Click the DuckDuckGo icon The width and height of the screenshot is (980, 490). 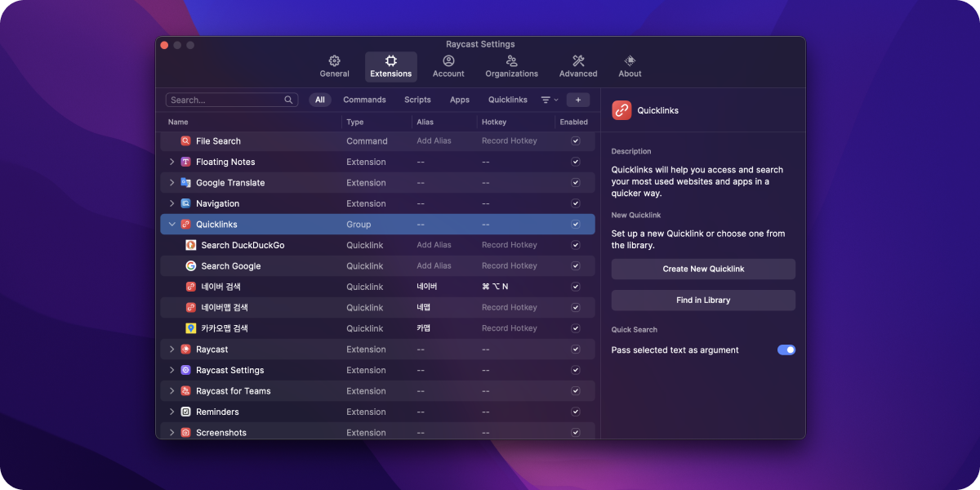(191, 245)
